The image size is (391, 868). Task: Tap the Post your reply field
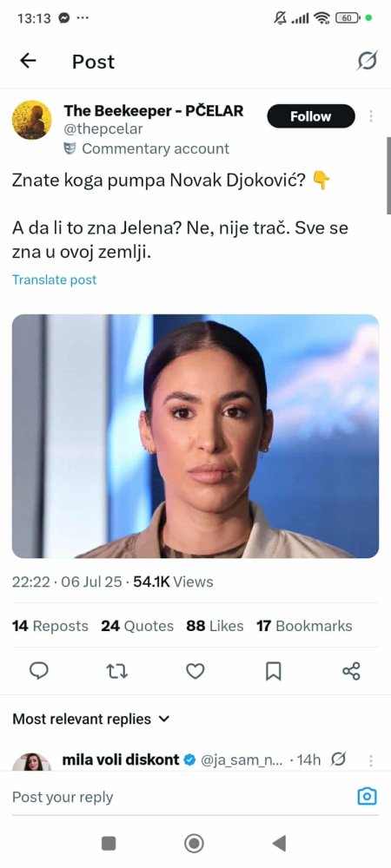coord(177,797)
